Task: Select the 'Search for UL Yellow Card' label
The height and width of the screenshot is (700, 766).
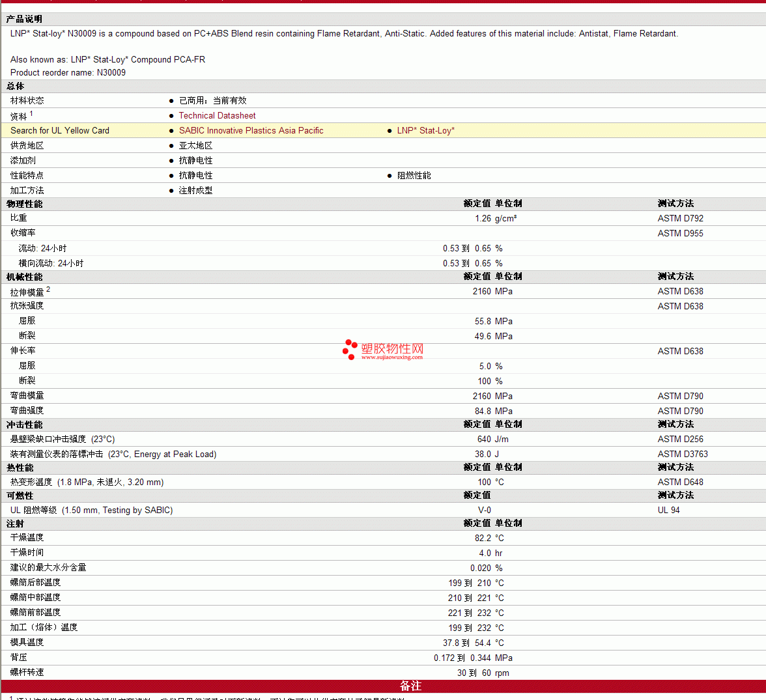Action: point(60,130)
